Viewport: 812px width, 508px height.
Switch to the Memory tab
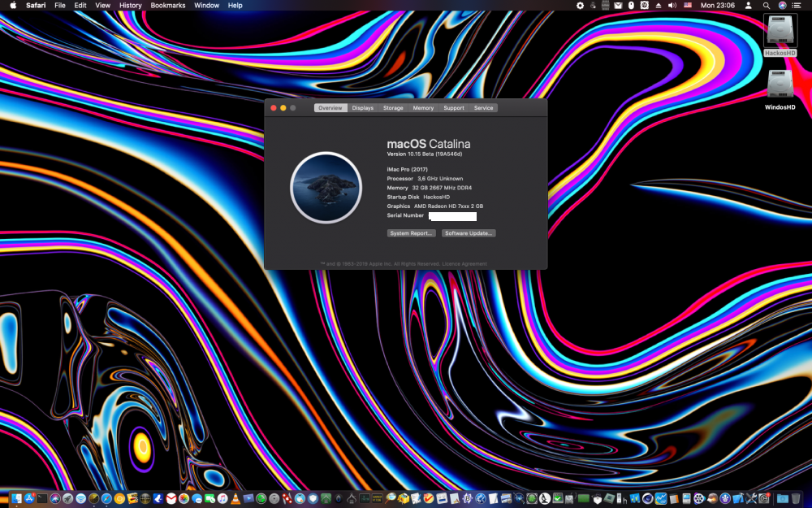pos(423,108)
